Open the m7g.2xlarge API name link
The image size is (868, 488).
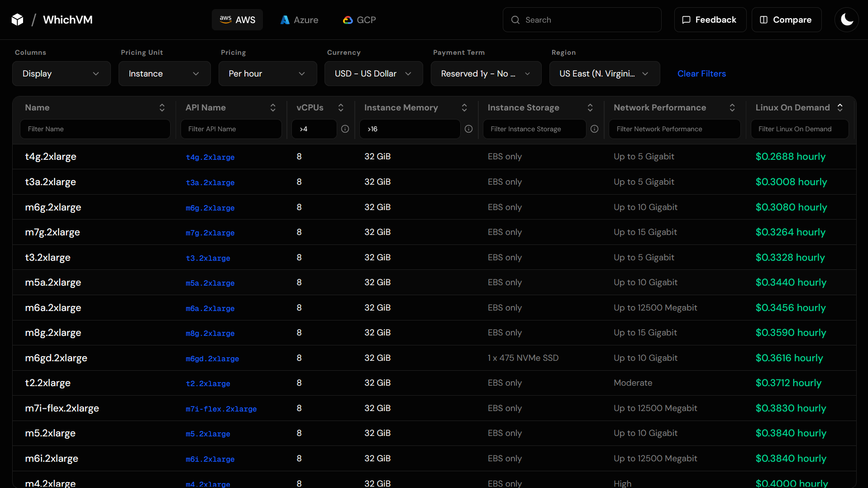coord(210,233)
